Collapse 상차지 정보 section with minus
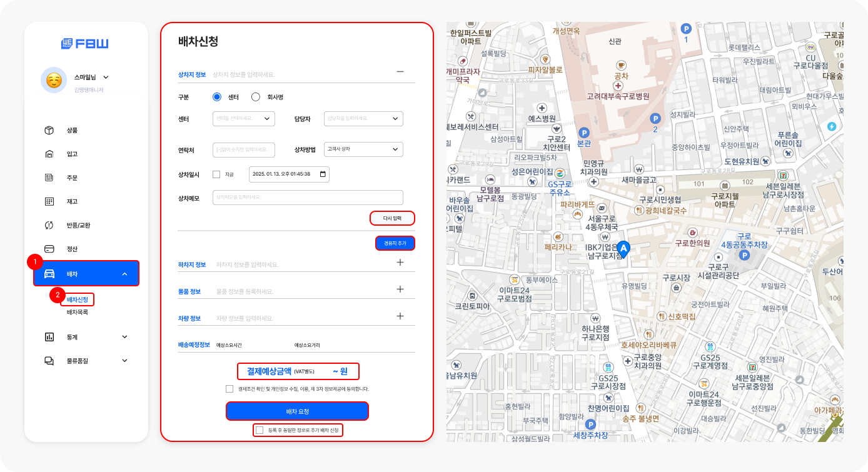Viewport: 868px width, 472px height. point(400,71)
